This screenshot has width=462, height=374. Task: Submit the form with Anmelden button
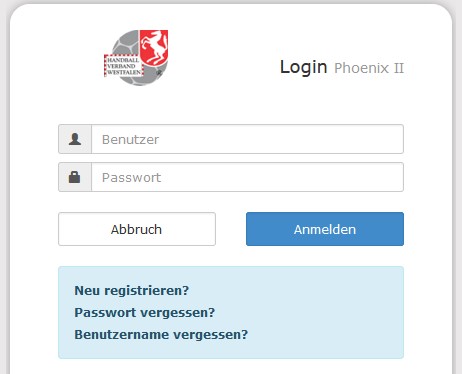(325, 229)
